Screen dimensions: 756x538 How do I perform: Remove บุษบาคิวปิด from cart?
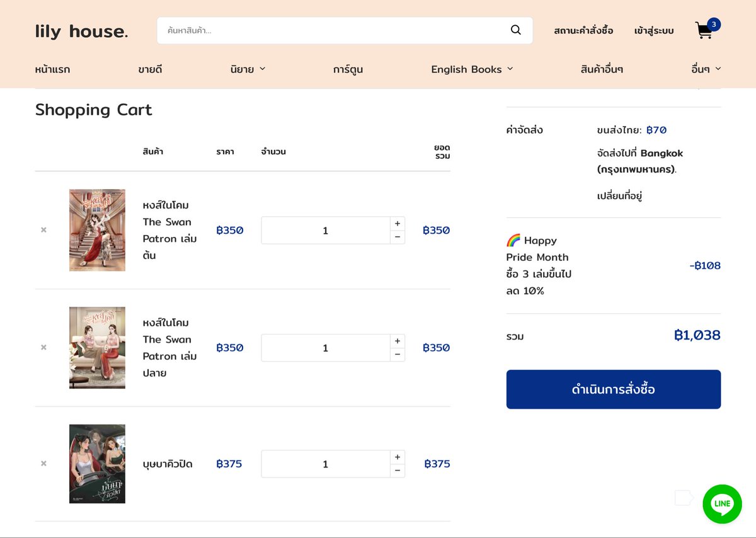[43, 464]
